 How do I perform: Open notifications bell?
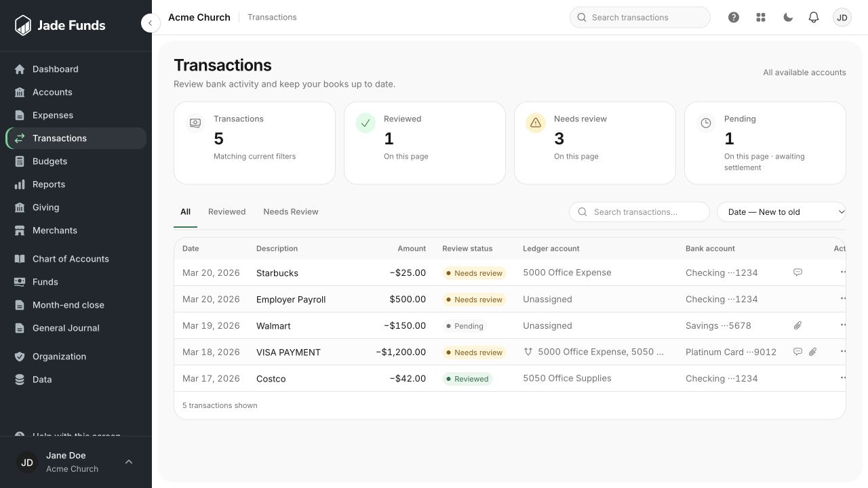(814, 18)
